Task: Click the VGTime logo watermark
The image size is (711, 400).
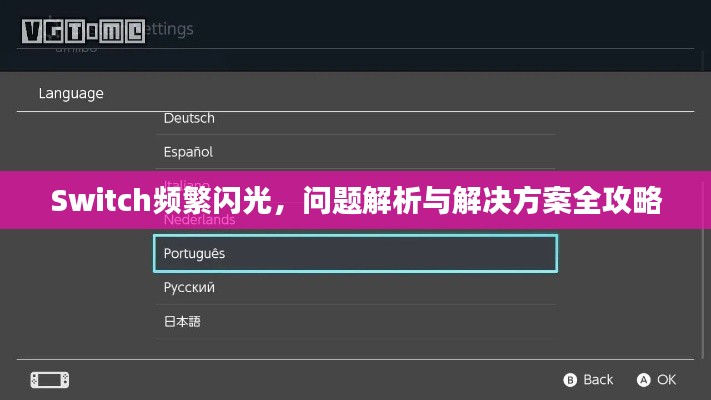Action: pos(83,31)
